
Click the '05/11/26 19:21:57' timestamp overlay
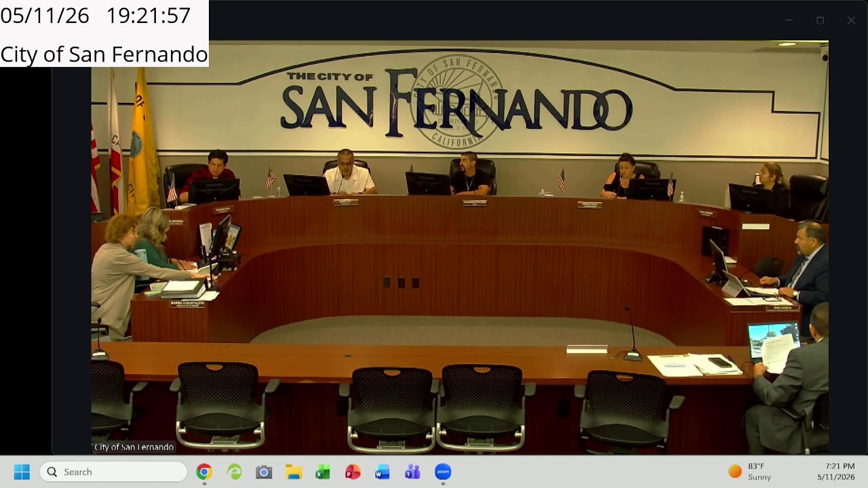96,16
